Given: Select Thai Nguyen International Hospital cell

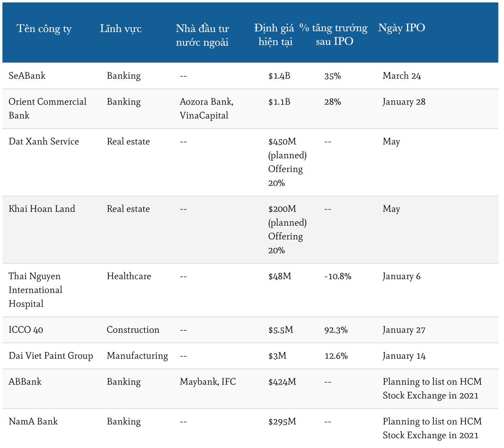Looking at the screenshot, I should [35, 290].
